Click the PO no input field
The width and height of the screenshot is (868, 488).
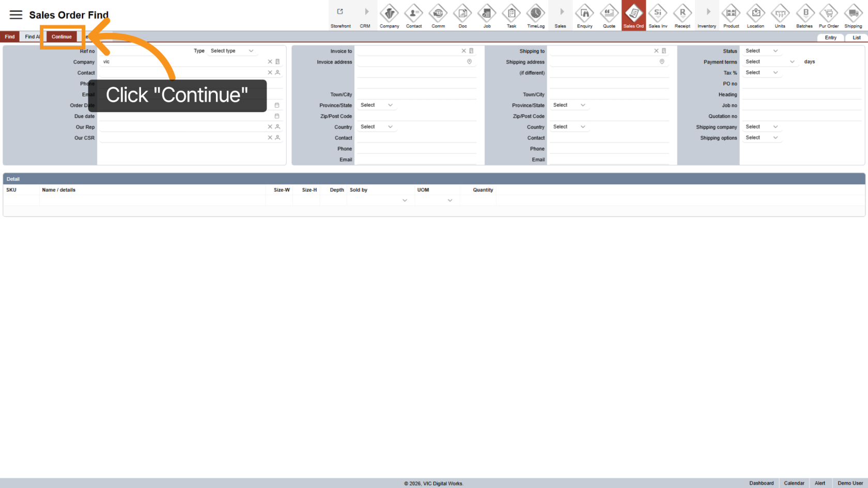801,84
